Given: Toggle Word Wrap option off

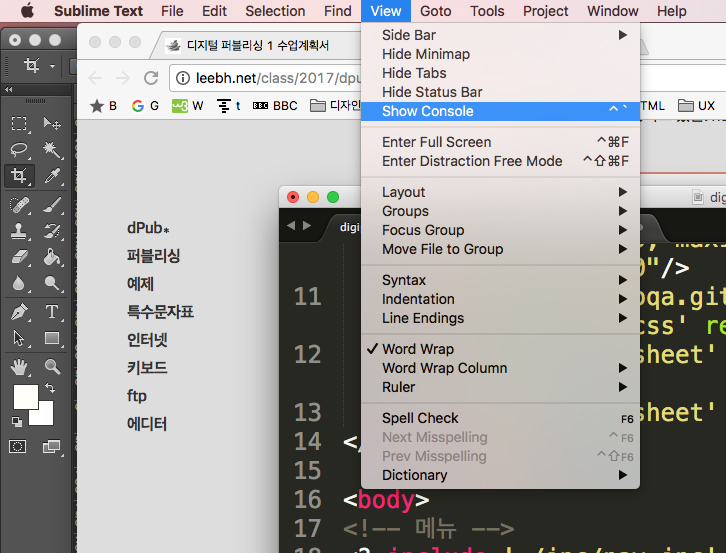Looking at the screenshot, I should [418, 349].
